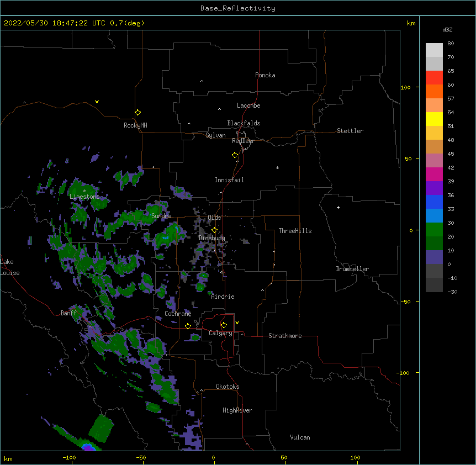Pick the red swatch between 65 and 60 dBZ
Screen dimensions: 476x465
(434, 77)
